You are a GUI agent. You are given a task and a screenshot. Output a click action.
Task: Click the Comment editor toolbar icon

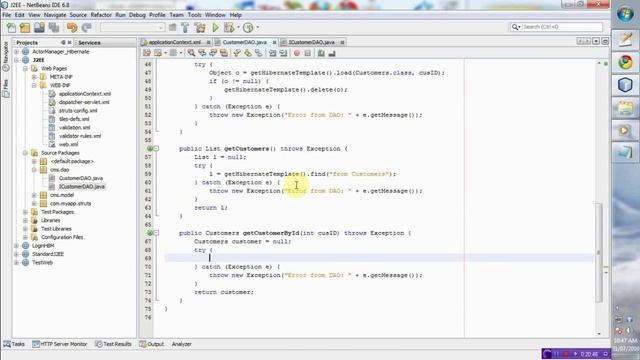point(321,53)
